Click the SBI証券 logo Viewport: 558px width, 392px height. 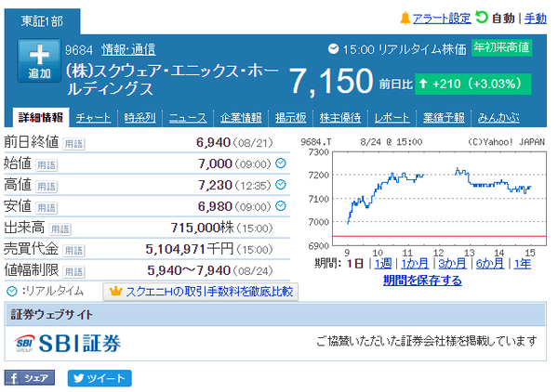pyautogui.click(x=68, y=344)
